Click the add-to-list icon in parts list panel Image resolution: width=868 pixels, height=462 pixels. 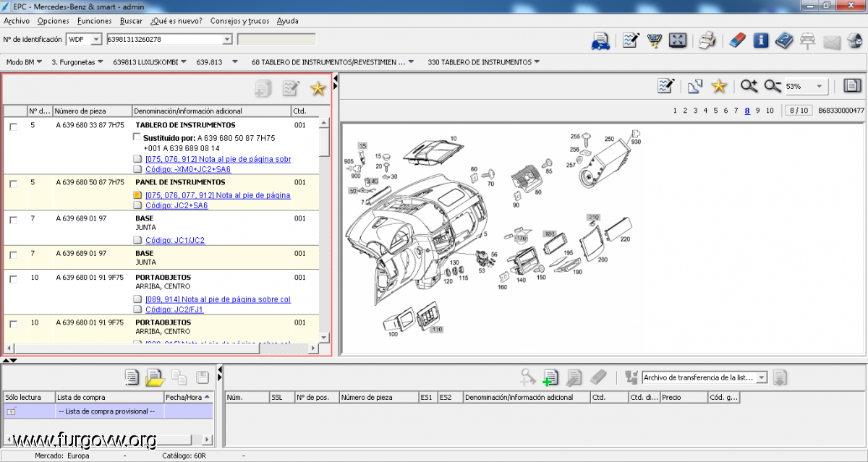coord(263,88)
